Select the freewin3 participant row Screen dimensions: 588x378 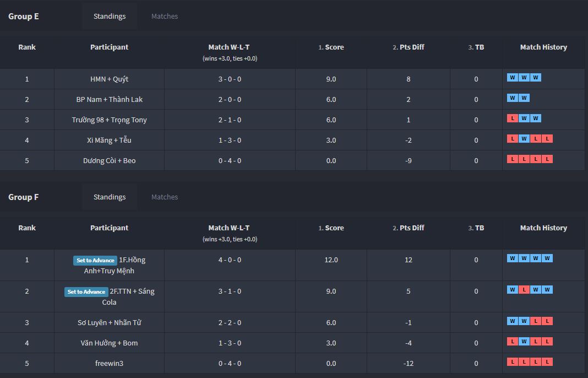click(x=292, y=363)
